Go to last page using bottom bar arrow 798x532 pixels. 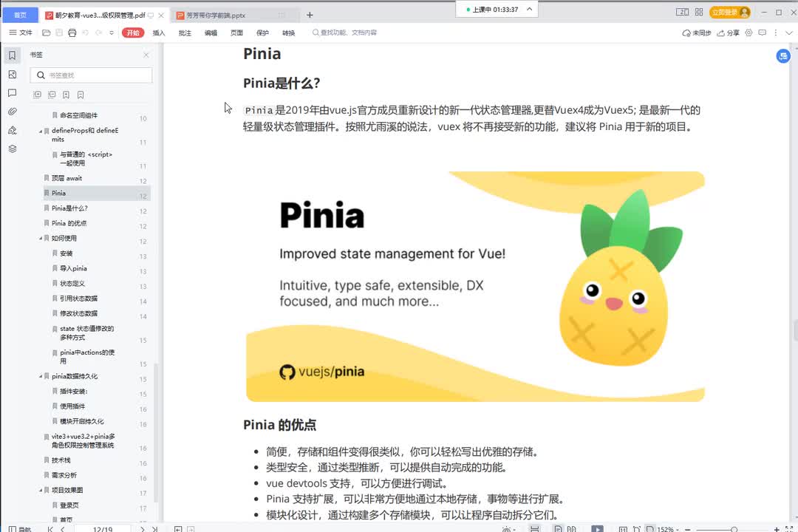click(x=154, y=529)
